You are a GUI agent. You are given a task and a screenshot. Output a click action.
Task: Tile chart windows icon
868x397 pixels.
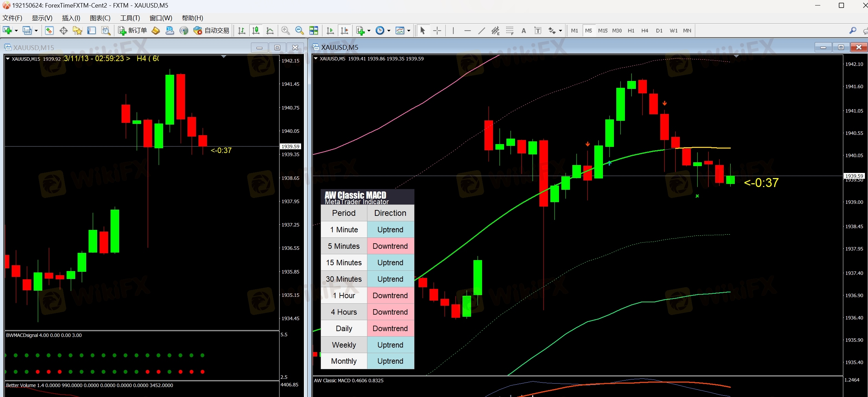click(313, 31)
